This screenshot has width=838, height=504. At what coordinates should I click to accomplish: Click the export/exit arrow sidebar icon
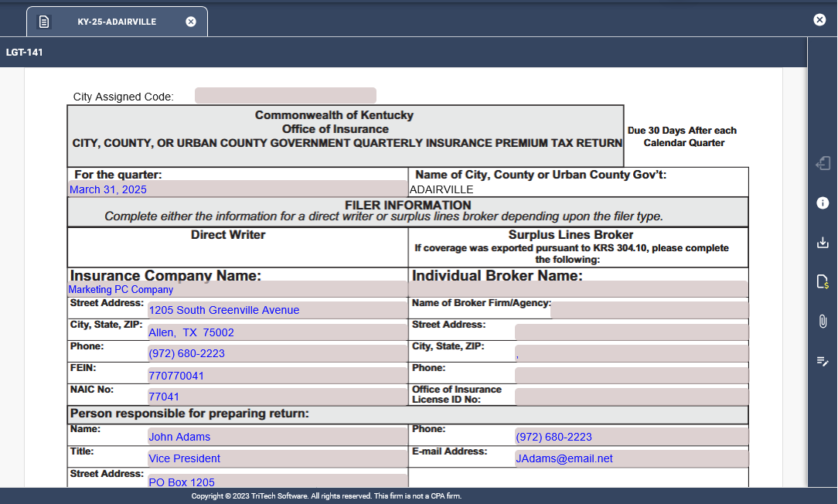[823, 164]
